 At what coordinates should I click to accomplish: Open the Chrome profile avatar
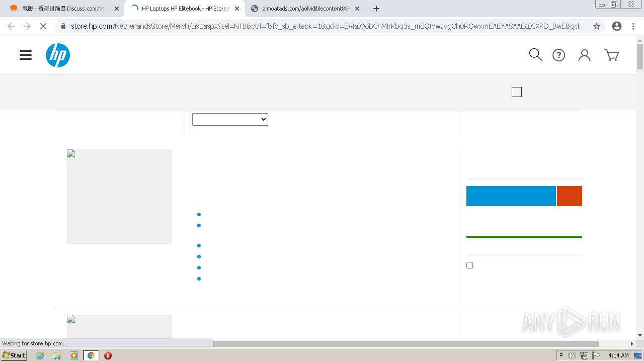click(616, 26)
